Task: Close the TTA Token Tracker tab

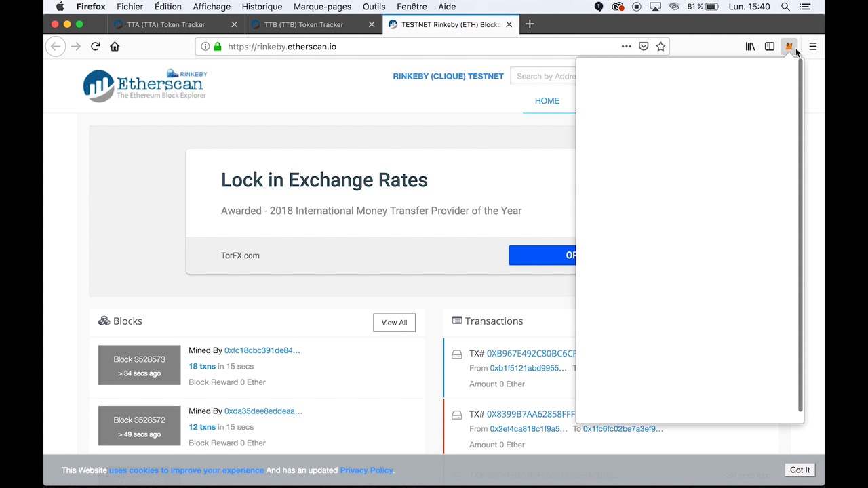Action: pos(234,24)
